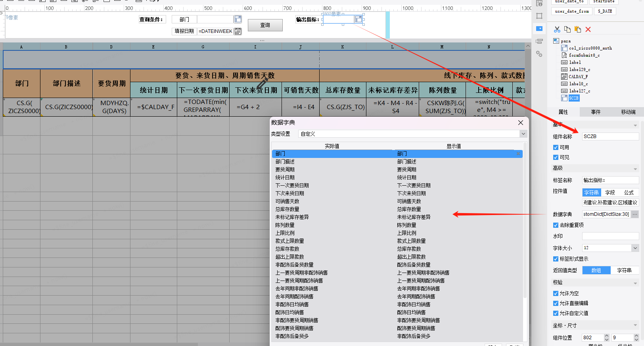Click the icon of the 输出指标 combo checkbox widget
The width and height of the screenshot is (644, 346).
(x=358, y=19)
